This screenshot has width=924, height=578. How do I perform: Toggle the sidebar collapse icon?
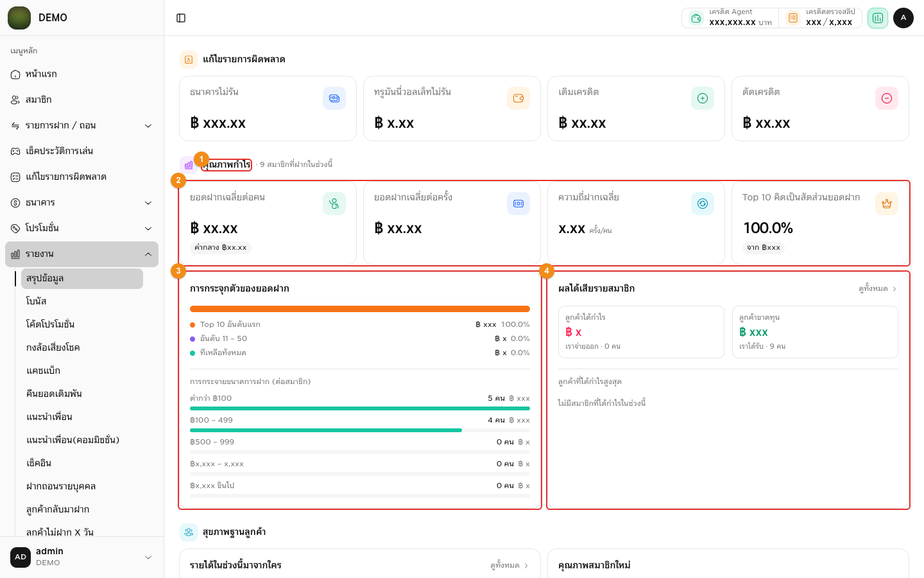tap(181, 18)
